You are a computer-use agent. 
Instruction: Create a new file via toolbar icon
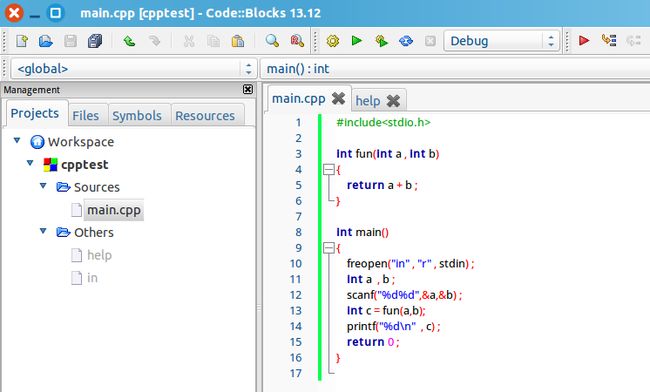point(22,41)
